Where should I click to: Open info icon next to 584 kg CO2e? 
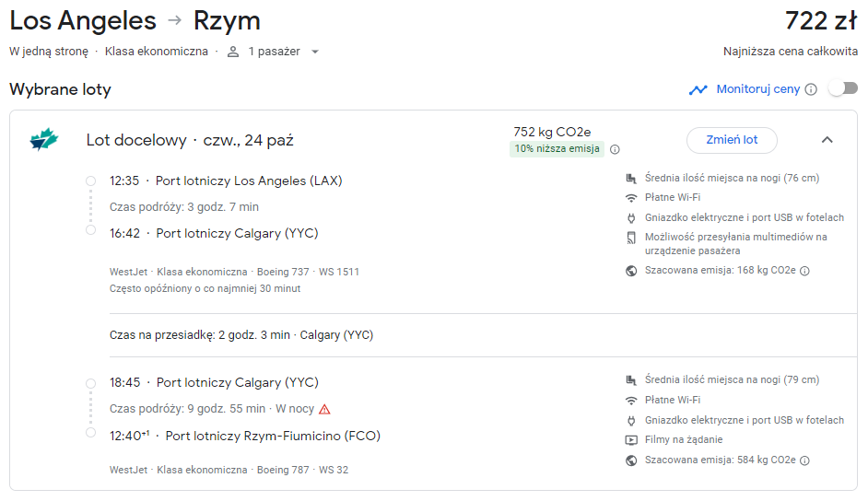pyautogui.click(x=805, y=460)
